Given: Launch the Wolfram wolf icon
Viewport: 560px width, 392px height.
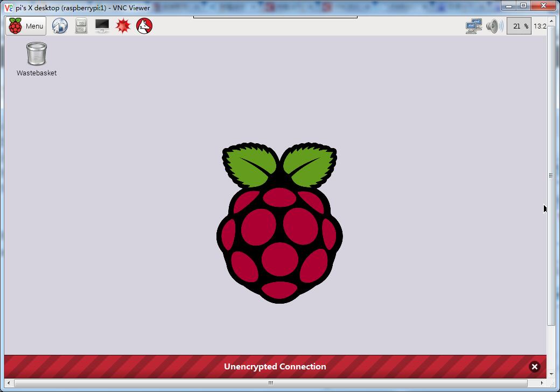Looking at the screenshot, I should click(x=144, y=26).
